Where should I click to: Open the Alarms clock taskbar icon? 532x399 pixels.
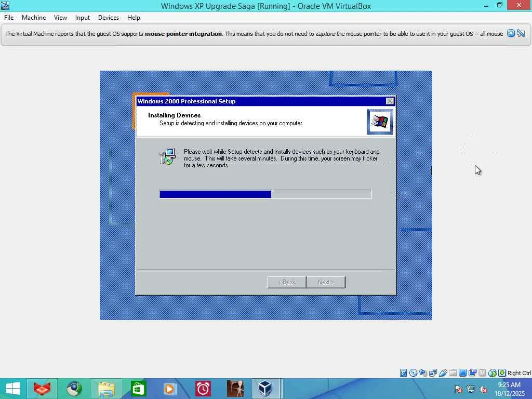tap(203, 389)
